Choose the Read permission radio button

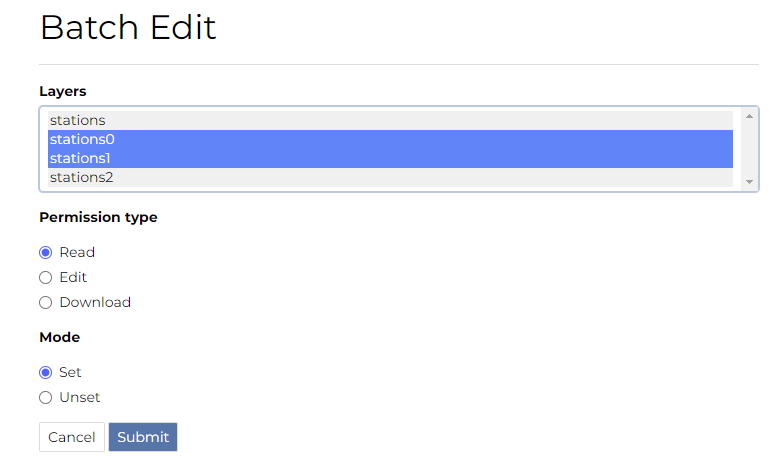click(45, 252)
